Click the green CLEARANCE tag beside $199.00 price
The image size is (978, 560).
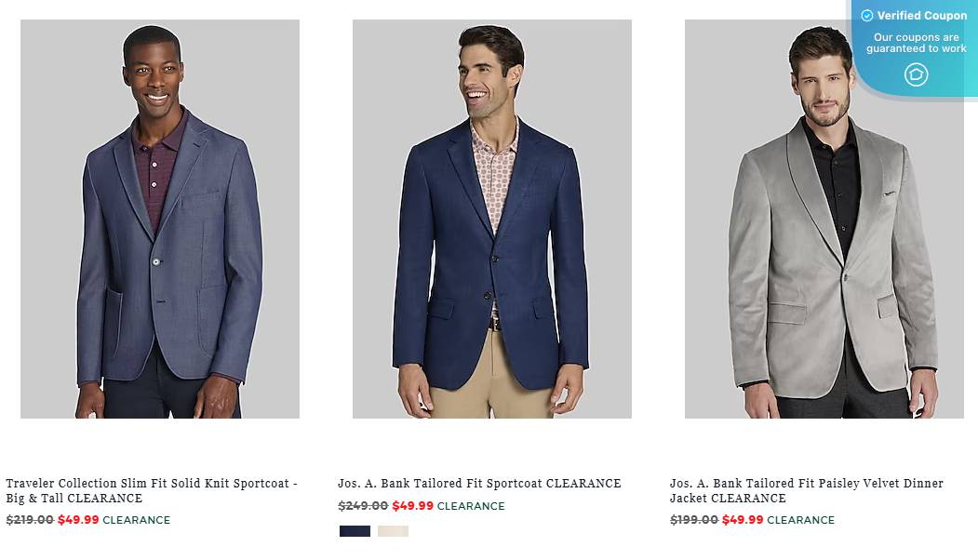coord(800,520)
